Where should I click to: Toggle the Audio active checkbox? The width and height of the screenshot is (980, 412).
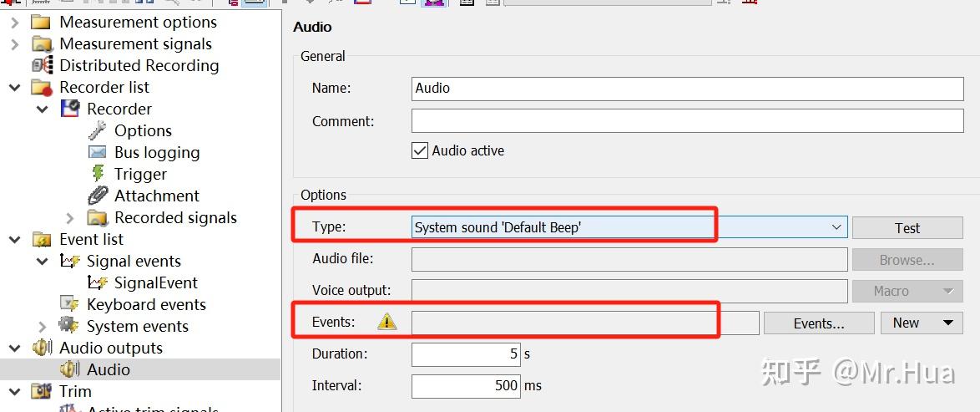(420, 151)
